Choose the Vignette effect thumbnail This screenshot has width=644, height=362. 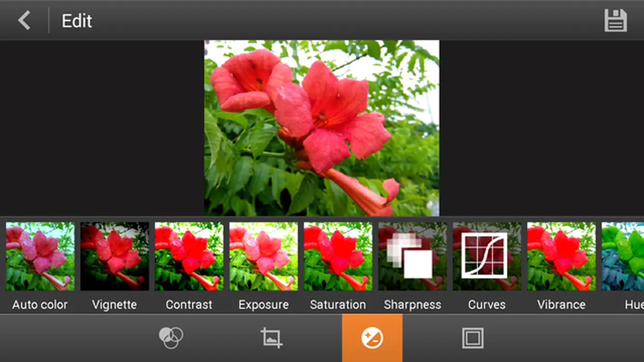click(x=114, y=257)
